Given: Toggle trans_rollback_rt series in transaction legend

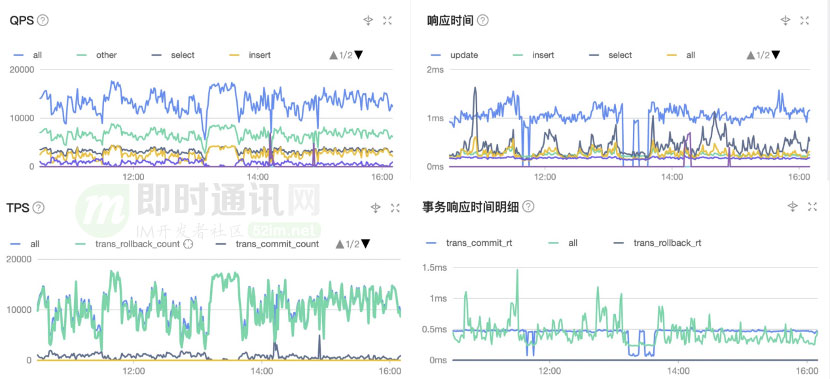Looking at the screenshot, I should (x=657, y=243).
